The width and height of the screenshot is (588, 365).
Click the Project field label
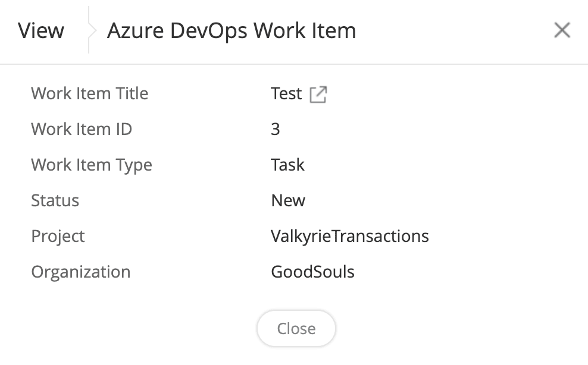(x=58, y=236)
